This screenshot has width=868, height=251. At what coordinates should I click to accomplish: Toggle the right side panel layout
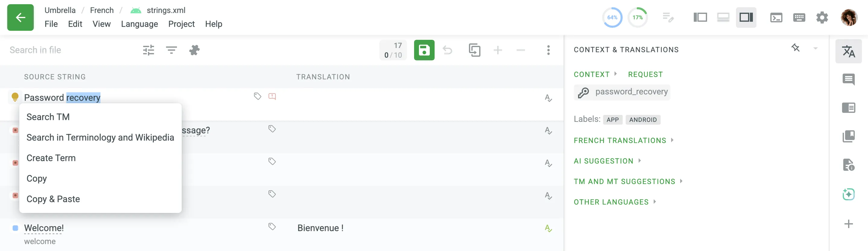tap(746, 17)
